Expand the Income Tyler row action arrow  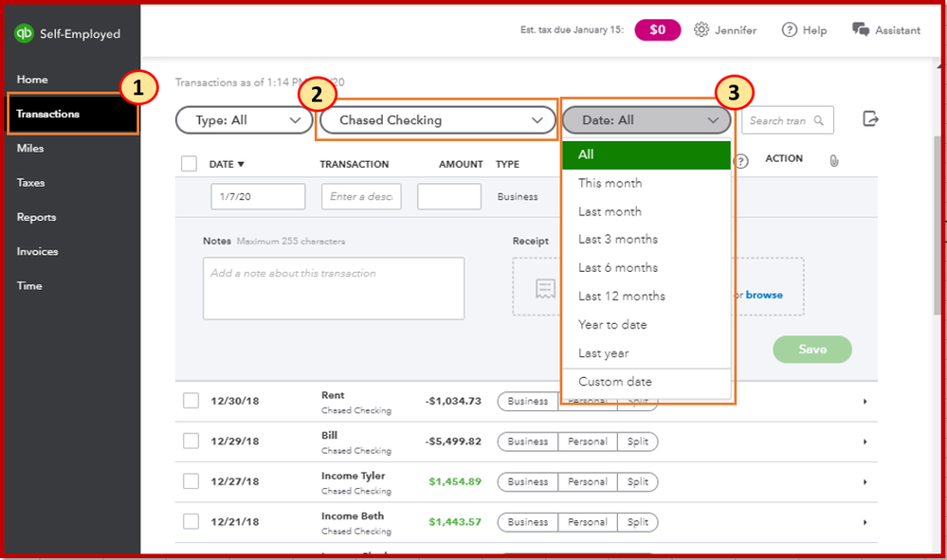tap(865, 481)
